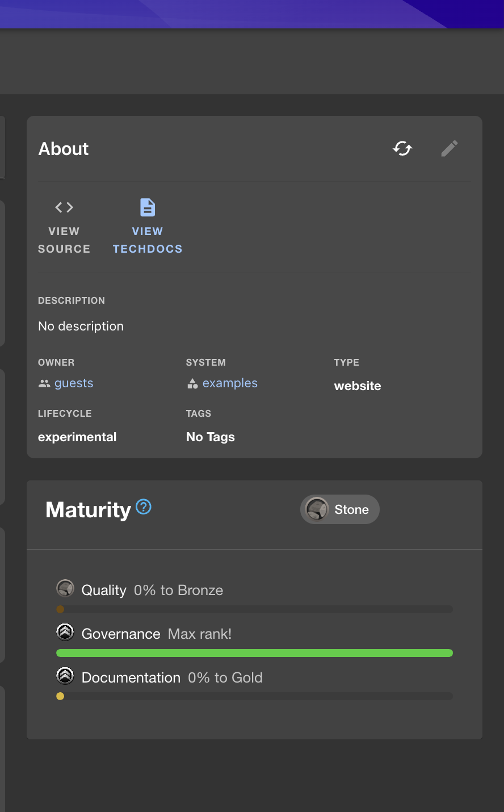
Task: Click the guests group icon
Action: pyautogui.click(x=44, y=383)
